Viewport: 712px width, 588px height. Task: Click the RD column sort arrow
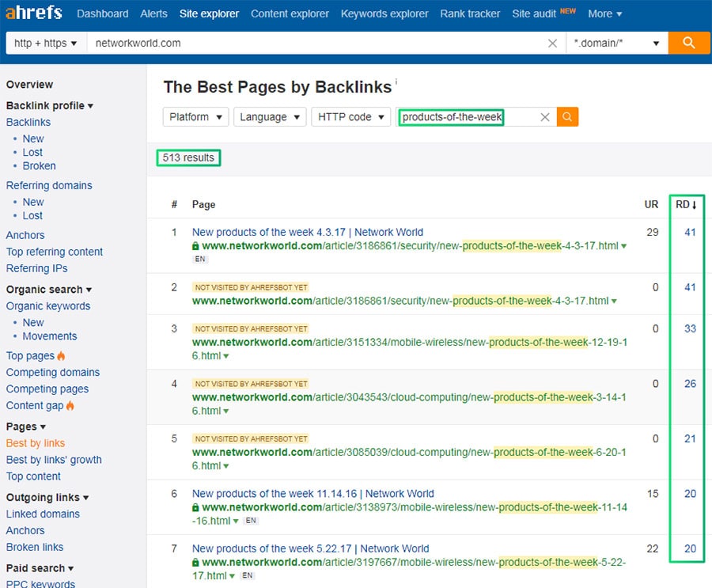[x=695, y=205]
